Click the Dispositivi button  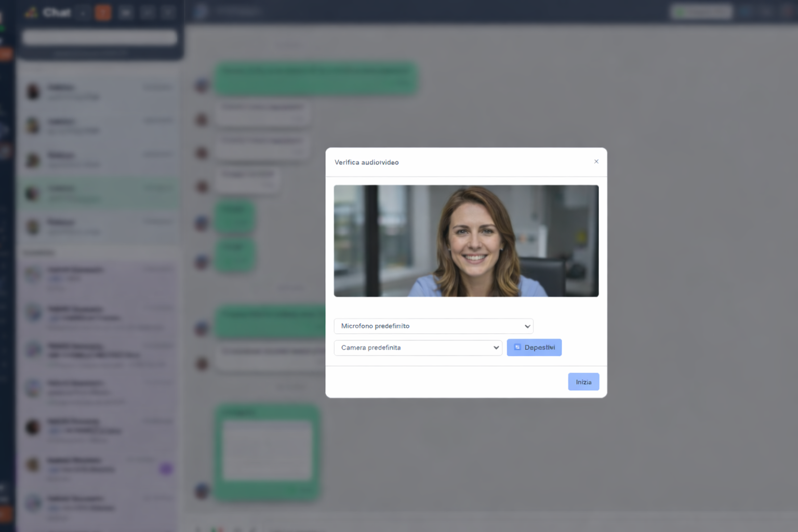coord(534,347)
